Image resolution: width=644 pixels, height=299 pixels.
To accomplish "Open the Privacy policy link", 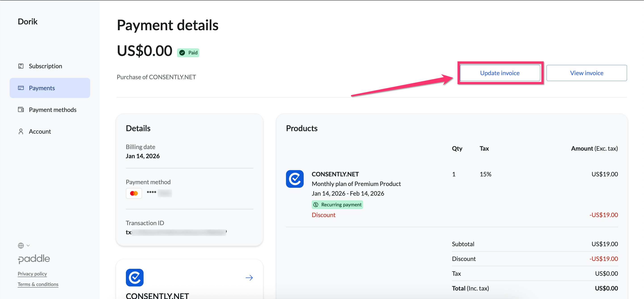I will [32, 273].
